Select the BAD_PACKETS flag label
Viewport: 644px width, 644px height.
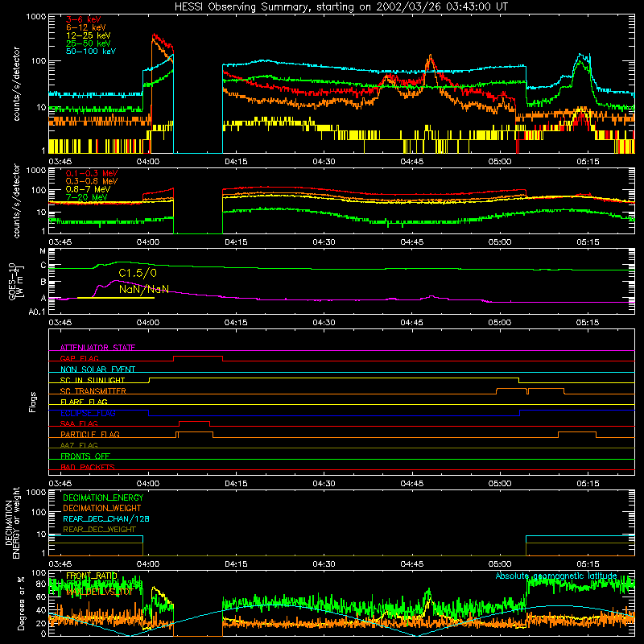(x=88, y=467)
